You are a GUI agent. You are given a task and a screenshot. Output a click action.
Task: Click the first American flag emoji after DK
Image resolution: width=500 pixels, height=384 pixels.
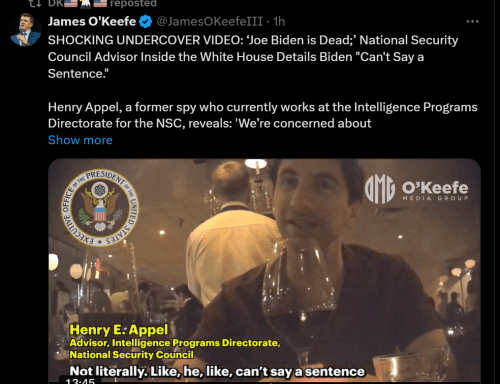[x=70, y=3]
